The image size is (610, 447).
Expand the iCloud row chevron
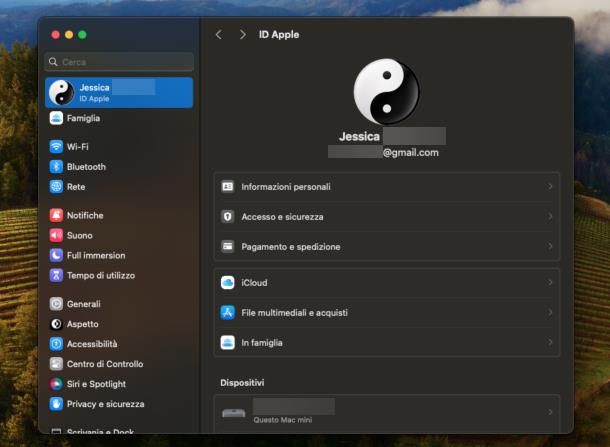click(550, 282)
